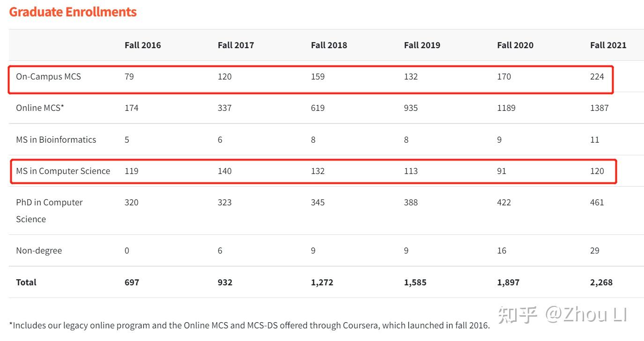Click the Fall 2021 total value 2,268
This screenshot has width=644, height=341.
[x=601, y=282]
